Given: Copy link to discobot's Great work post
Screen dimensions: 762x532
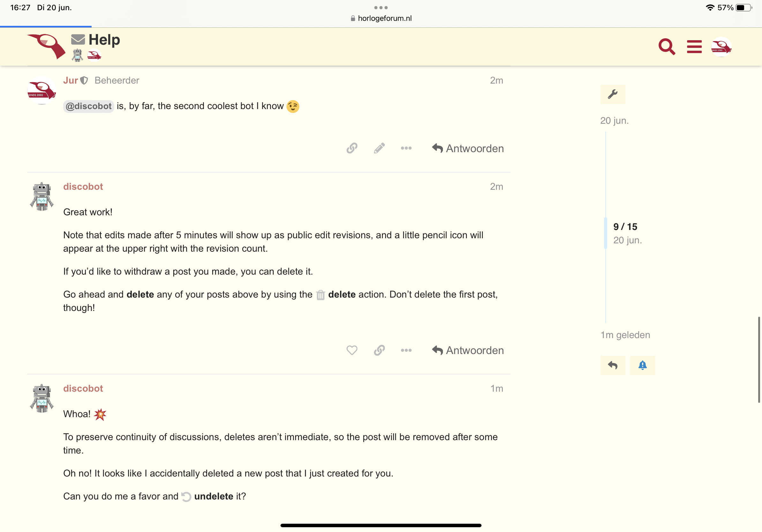Looking at the screenshot, I should (379, 350).
